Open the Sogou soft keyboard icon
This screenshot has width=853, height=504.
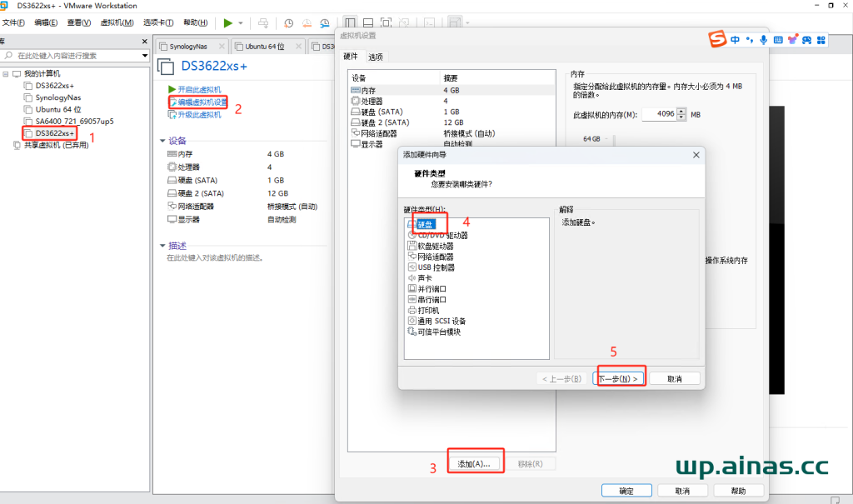click(778, 40)
